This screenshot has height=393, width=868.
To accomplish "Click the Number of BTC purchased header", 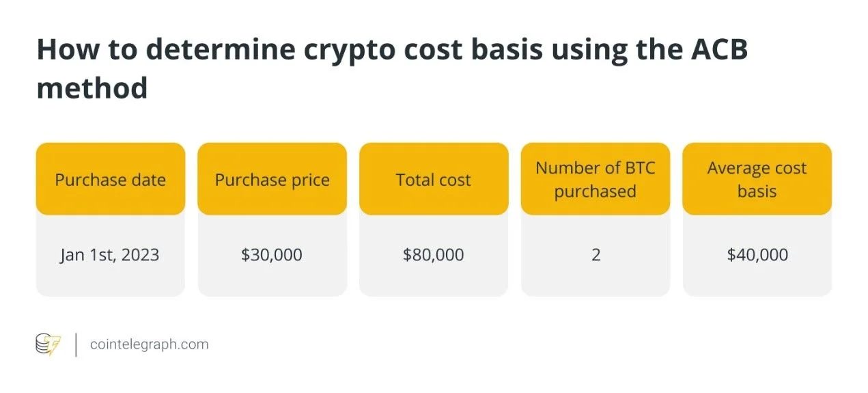I will [596, 180].
